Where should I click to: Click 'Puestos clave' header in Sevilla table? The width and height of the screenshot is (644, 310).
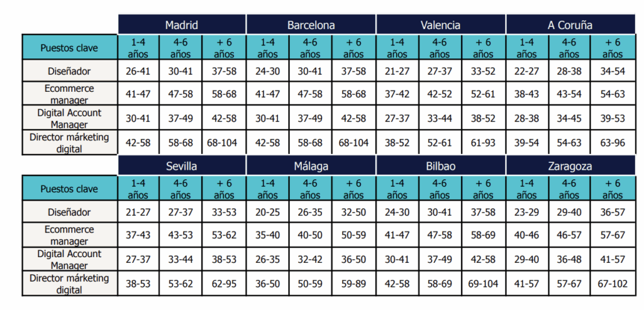click(x=69, y=189)
